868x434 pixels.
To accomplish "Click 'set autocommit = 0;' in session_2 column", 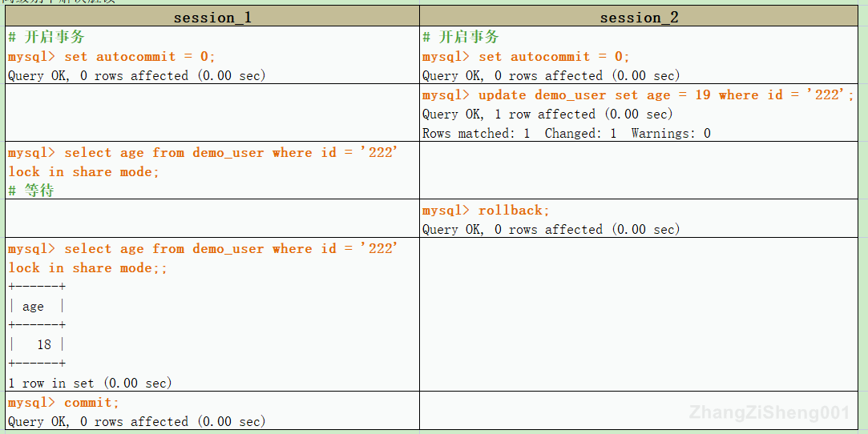I will (x=554, y=56).
